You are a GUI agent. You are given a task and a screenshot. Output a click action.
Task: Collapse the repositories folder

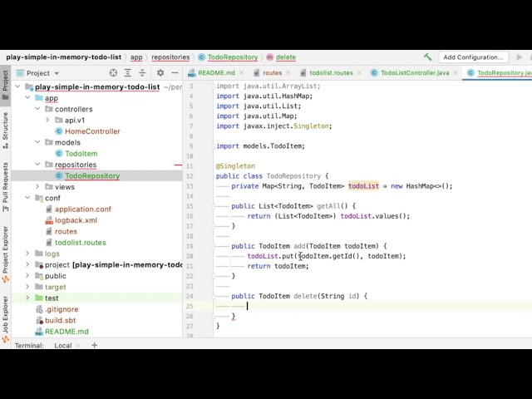tap(37, 165)
